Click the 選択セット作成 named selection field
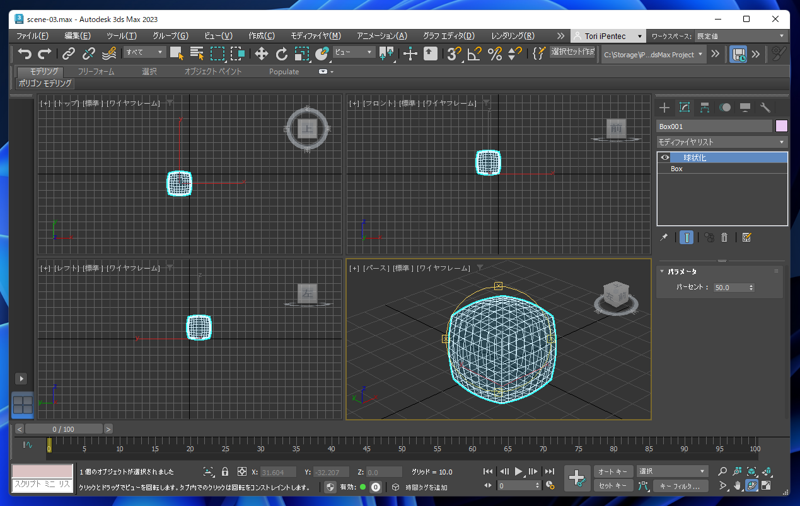The image size is (800, 506). [x=573, y=52]
